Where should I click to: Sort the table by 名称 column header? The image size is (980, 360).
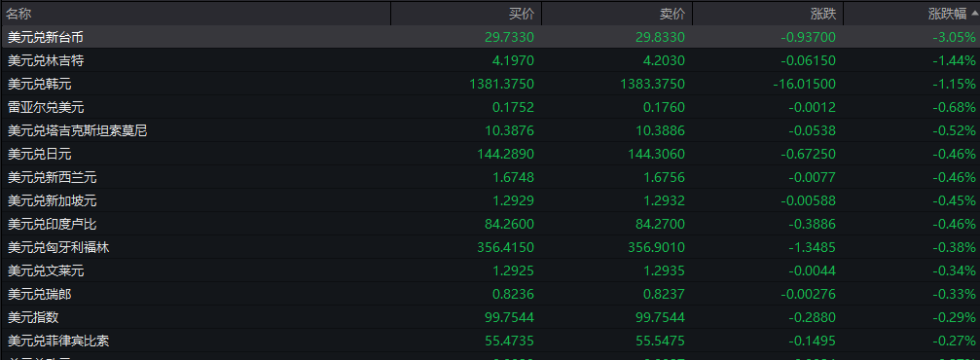(x=196, y=13)
